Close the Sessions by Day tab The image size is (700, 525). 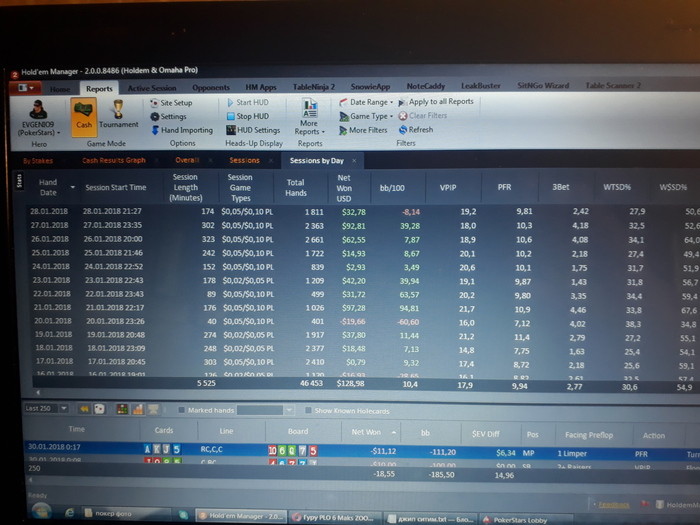354,161
